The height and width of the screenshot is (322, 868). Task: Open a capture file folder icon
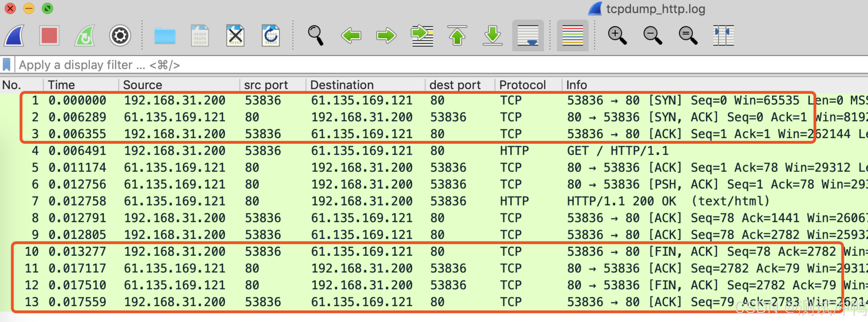[x=165, y=35]
